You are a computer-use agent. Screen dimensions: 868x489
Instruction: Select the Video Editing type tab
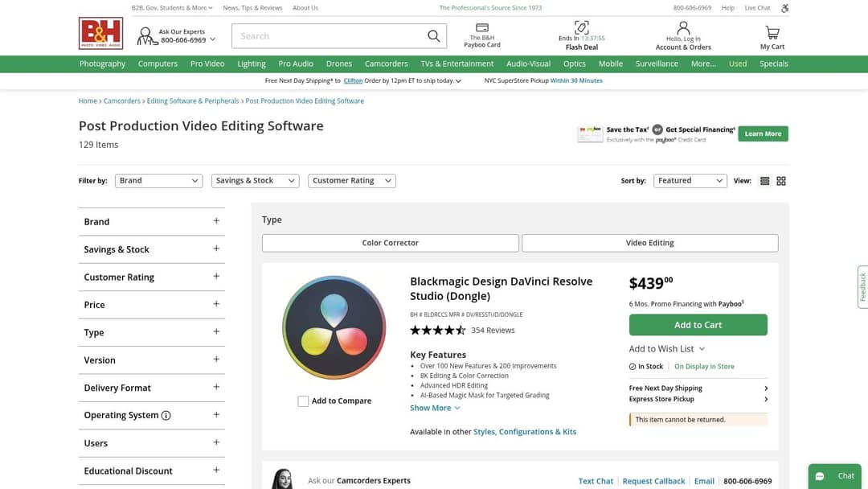coord(650,243)
